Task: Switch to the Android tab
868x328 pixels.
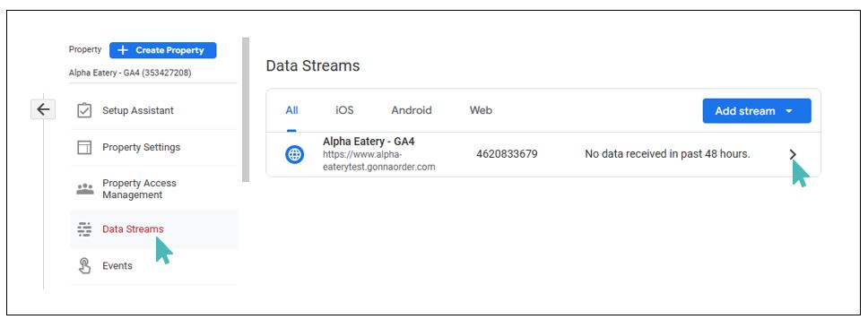Action: [x=412, y=110]
